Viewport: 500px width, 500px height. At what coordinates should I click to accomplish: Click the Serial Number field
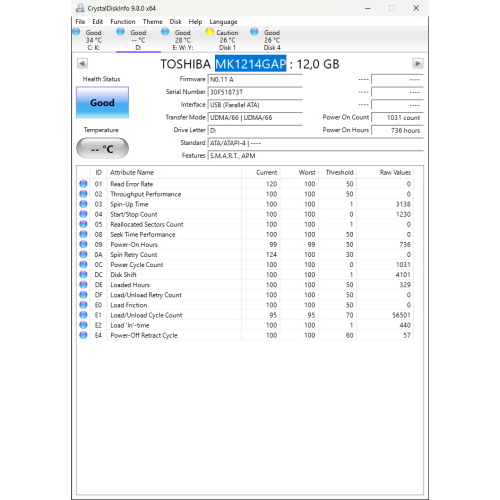tap(255, 92)
